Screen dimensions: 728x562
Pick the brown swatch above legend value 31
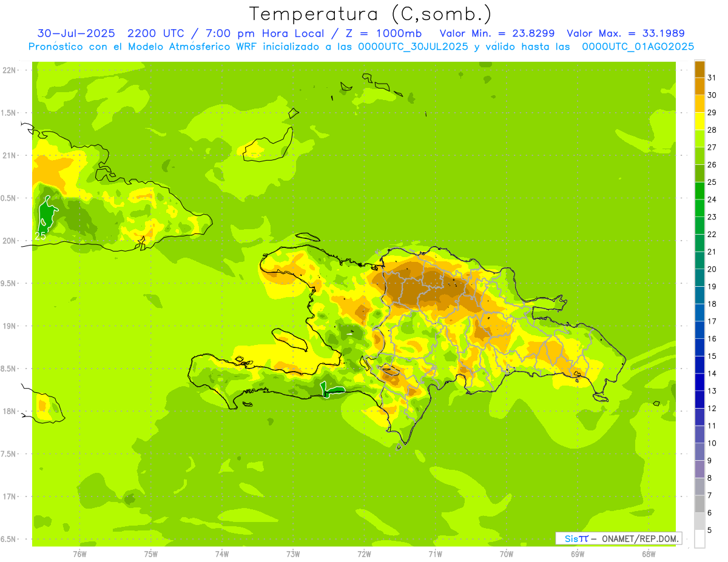click(699, 69)
